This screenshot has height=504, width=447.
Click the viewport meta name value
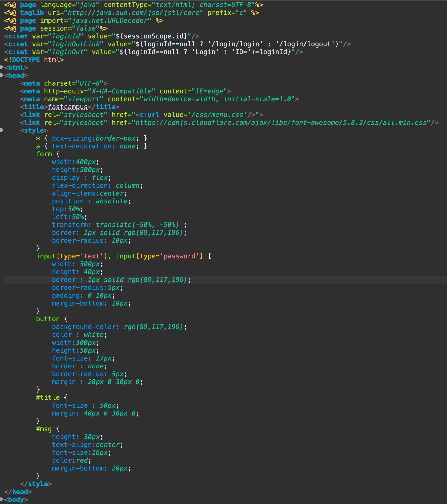click(x=83, y=99)
